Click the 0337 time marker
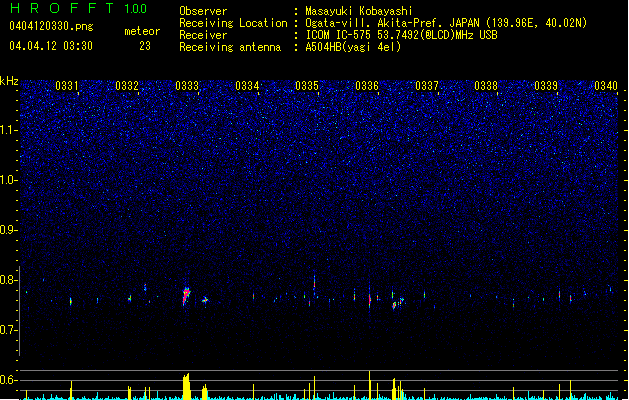This screenshot has height=400, width=629. coord(427,85)
